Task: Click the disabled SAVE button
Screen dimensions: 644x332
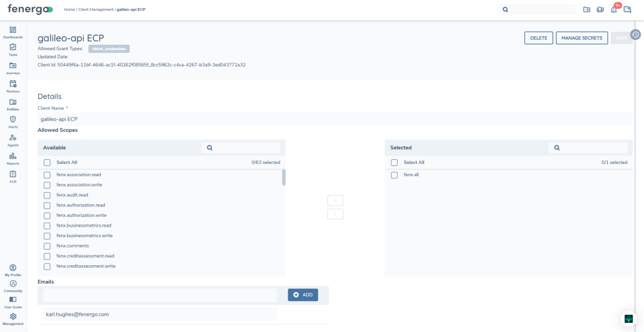Action: (x=622, y=38)
